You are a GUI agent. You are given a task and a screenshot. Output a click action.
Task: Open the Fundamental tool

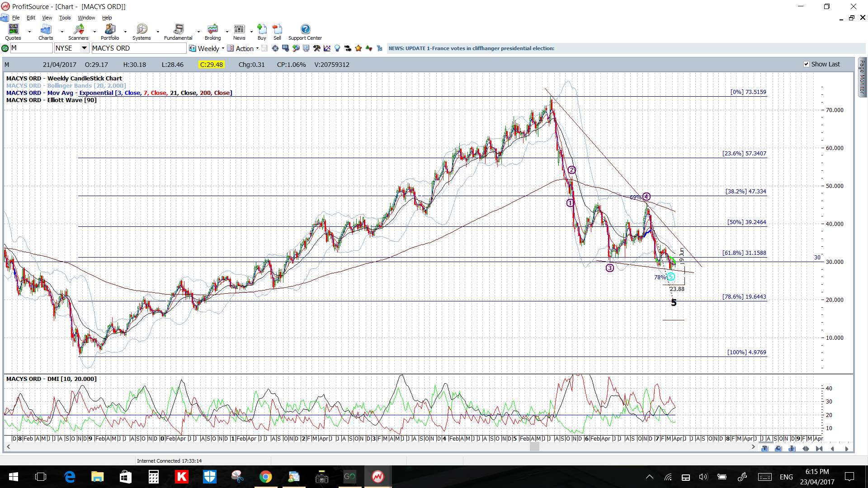[x=178, y=32]
